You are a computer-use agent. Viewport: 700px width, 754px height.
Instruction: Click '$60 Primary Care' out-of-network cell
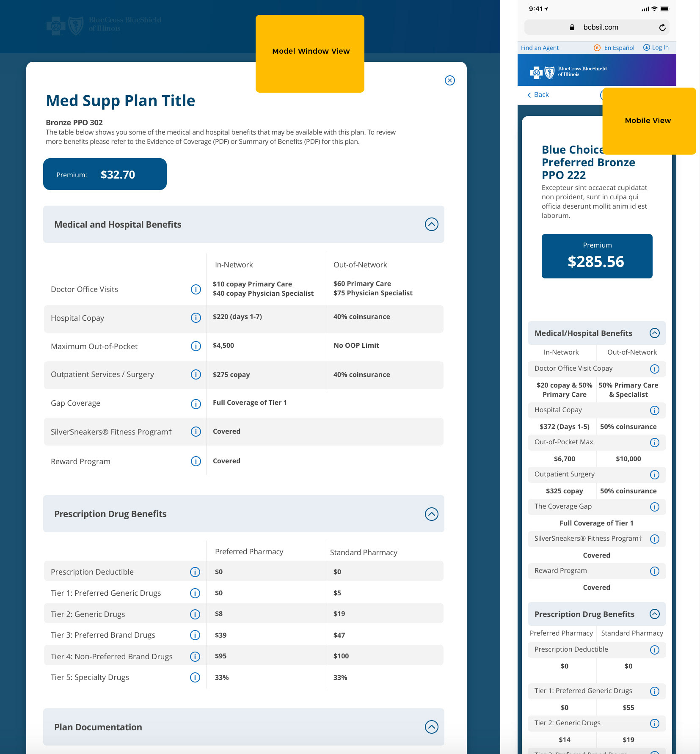(x=362, y=284)
